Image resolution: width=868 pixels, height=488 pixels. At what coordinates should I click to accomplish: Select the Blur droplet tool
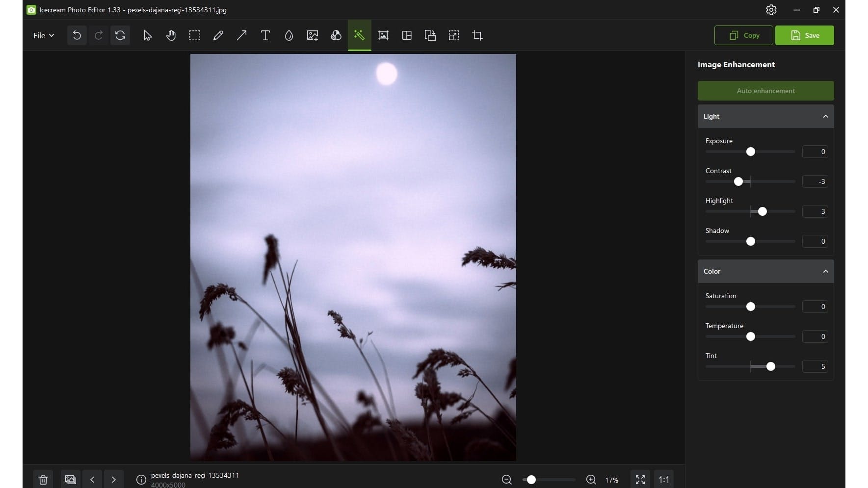289,35
